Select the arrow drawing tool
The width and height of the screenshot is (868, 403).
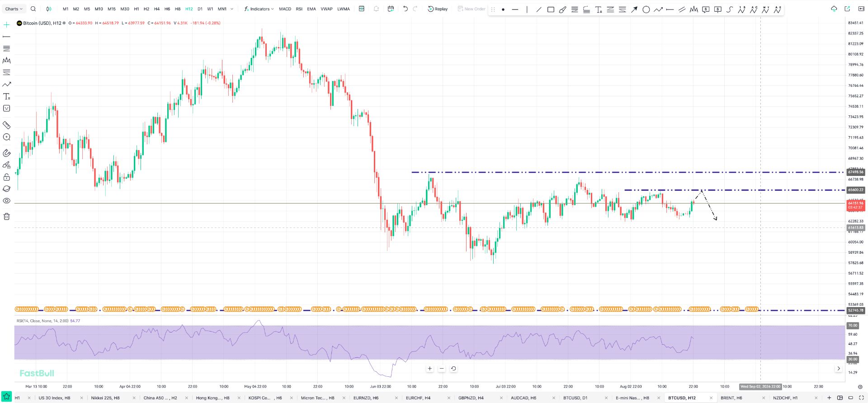point(634,9)
